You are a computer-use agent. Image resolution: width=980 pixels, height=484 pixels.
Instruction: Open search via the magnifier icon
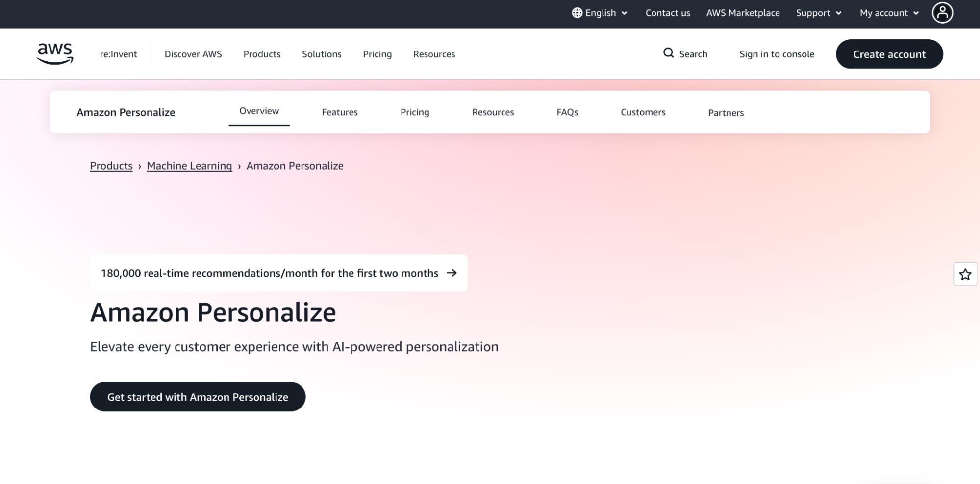[669, 54]
